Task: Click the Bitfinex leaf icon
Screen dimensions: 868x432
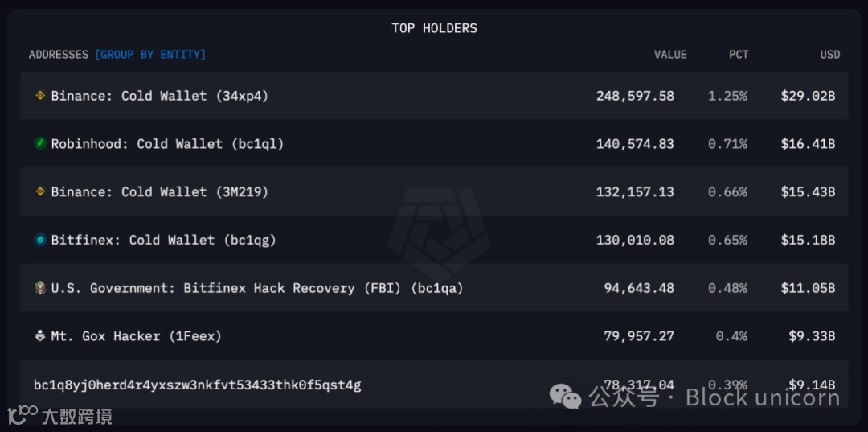Action: point(40,240)
